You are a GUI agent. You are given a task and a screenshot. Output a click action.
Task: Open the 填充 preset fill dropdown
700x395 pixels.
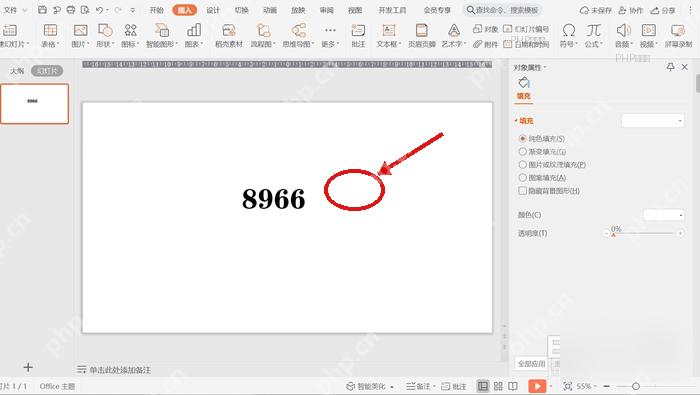click(653, 121)
